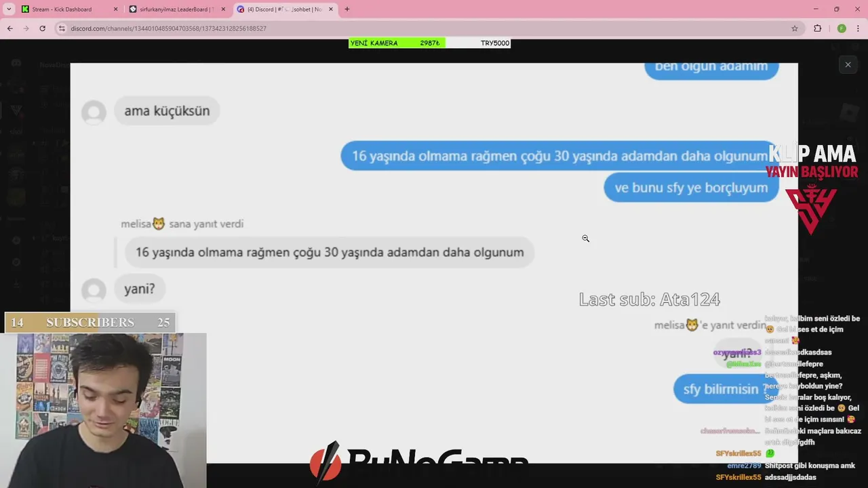Click the TRY5000 goal amount
The height and width of the screenshot is (488, 868).
pos(494,43)
